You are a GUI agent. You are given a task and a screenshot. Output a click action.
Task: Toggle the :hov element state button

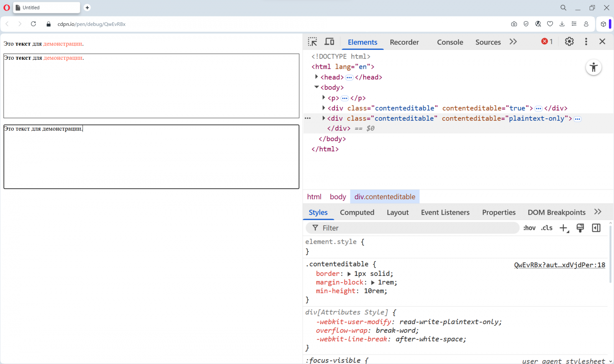[529, 228]
